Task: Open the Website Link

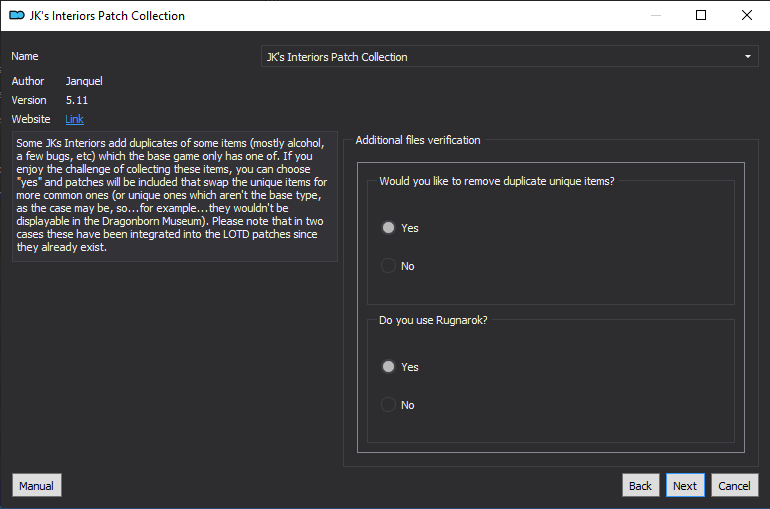Action: [x=74, y=119]
